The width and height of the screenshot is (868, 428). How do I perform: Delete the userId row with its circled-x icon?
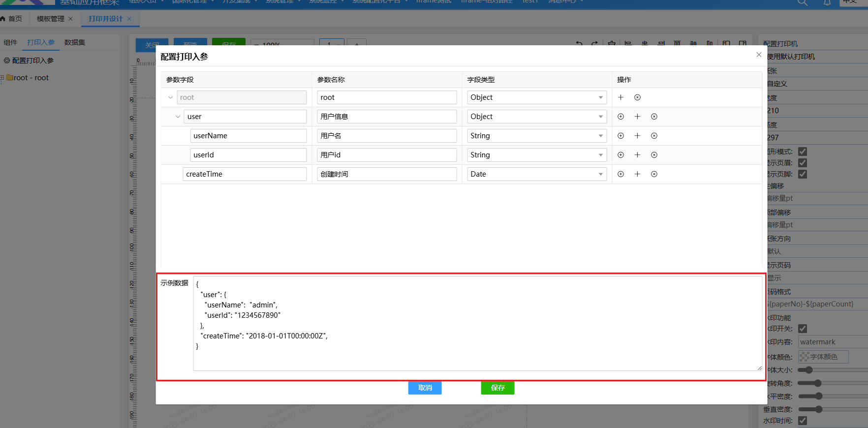click(654, 155)
